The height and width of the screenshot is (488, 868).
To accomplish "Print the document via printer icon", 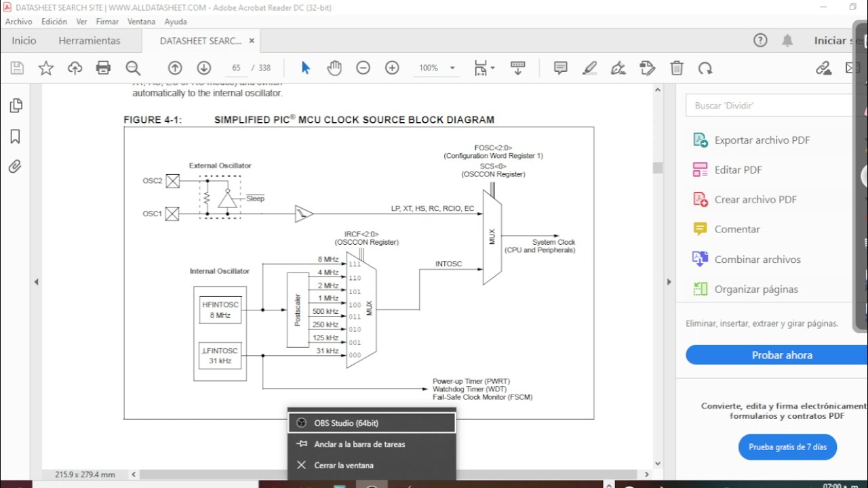I will tap(103, 68).
